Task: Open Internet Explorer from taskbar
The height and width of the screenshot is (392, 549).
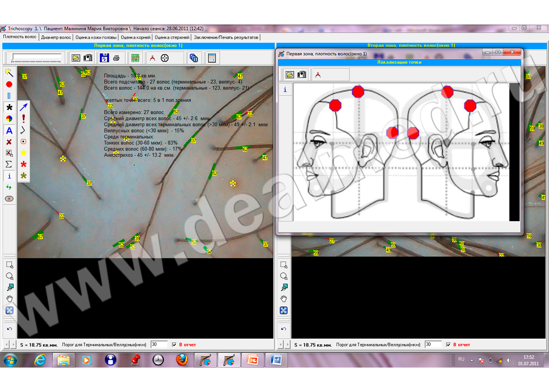Action: (x=40, y=360)
